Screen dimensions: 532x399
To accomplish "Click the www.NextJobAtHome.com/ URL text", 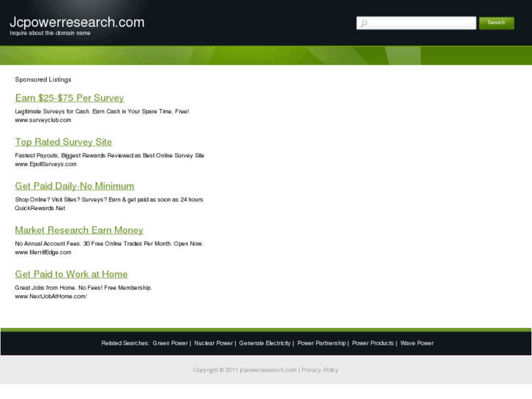I will 51,297.
